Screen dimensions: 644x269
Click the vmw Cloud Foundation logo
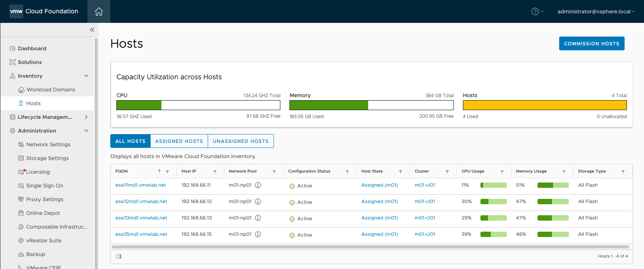point(44,11)
